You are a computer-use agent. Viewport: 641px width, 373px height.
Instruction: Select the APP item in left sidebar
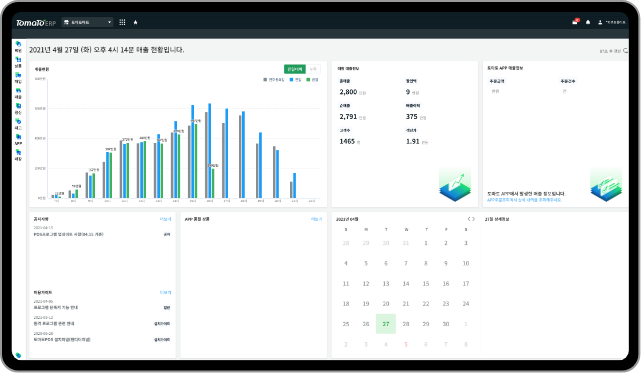click(18, 139)
